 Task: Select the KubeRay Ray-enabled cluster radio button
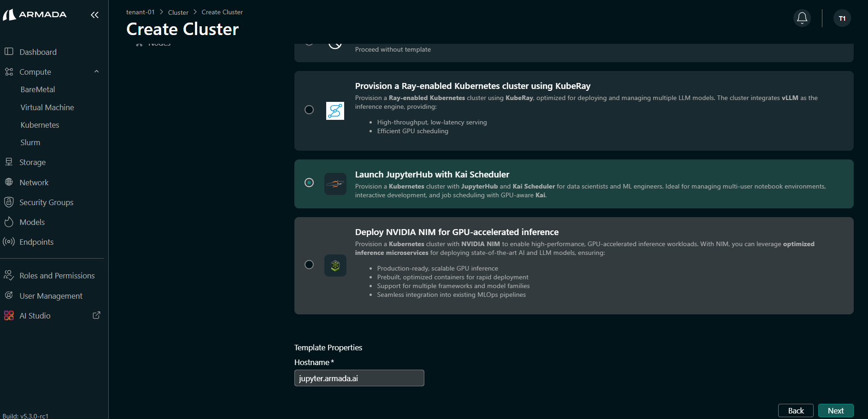pos(309,110)
